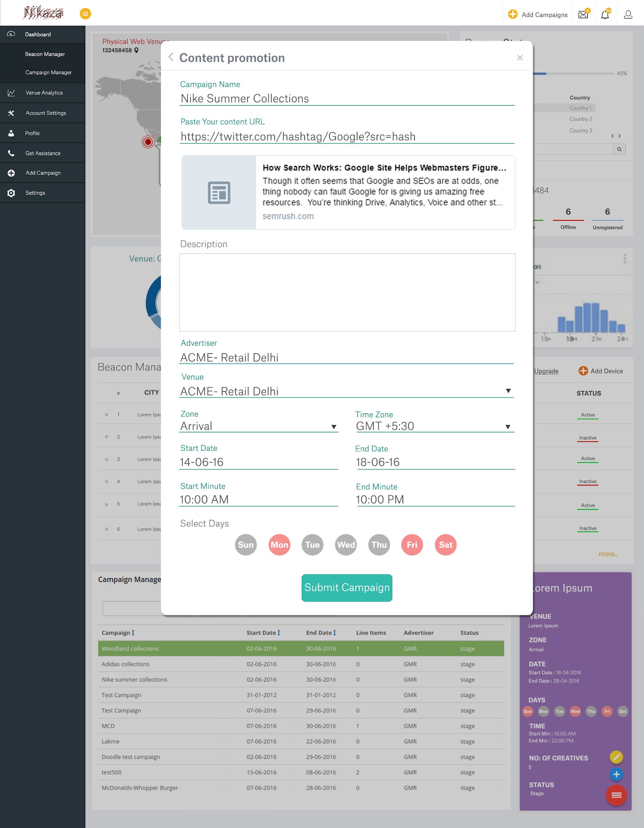Click the red menu floating button

(x=616, y=795)
